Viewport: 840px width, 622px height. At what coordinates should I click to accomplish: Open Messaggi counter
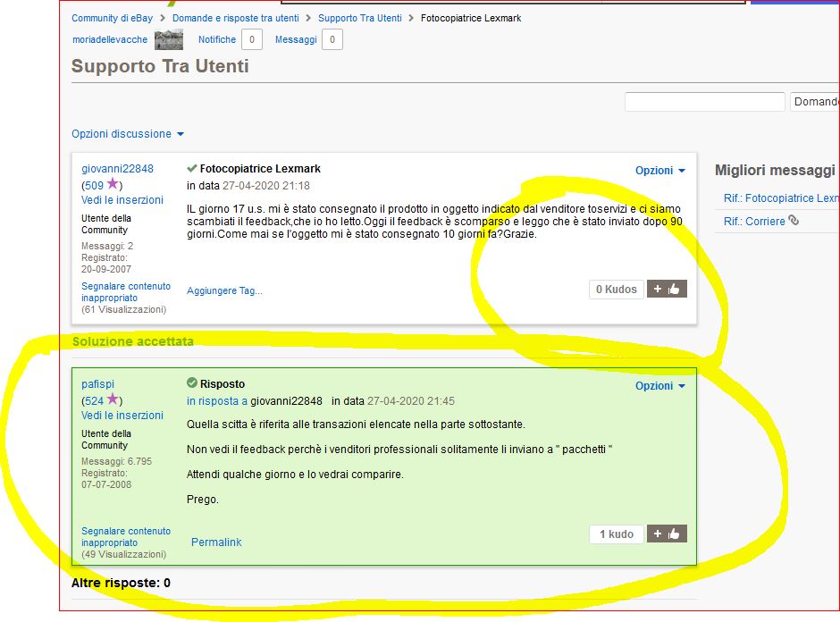(332, 39)
